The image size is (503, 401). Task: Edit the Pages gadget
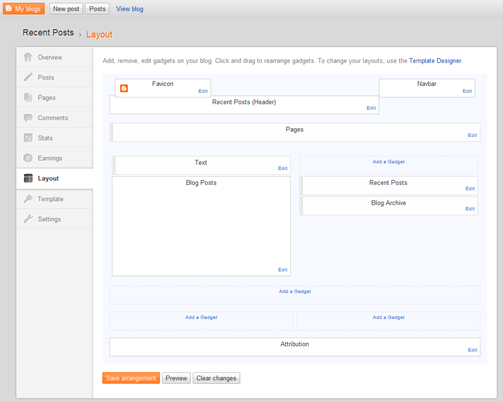(472, 135)
